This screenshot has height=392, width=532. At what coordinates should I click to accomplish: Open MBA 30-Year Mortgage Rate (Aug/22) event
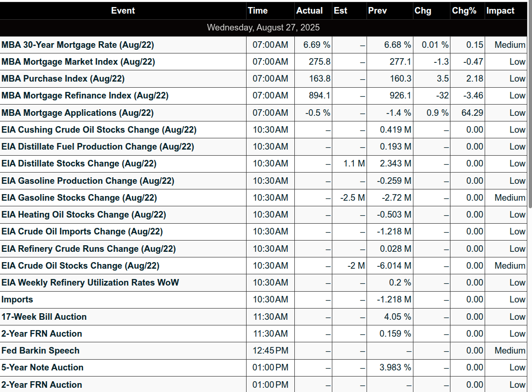[x=78, y=45]
